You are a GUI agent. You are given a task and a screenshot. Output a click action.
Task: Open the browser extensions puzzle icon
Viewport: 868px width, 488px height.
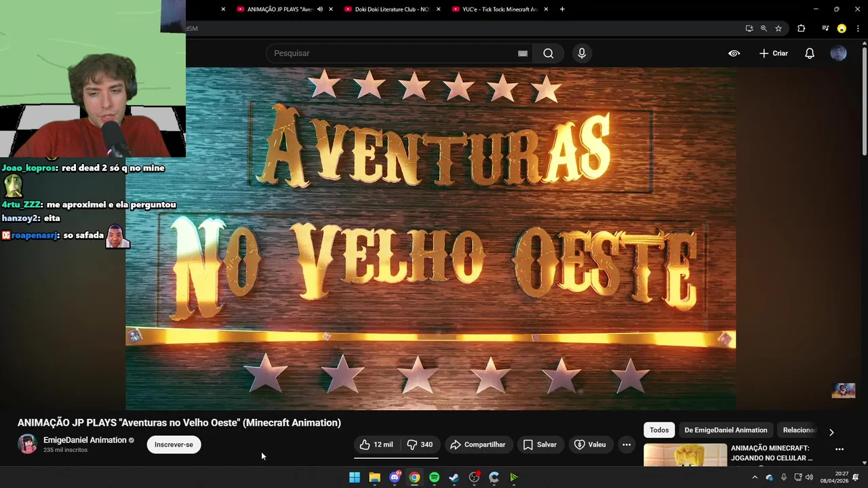click(x=802, y=28)
